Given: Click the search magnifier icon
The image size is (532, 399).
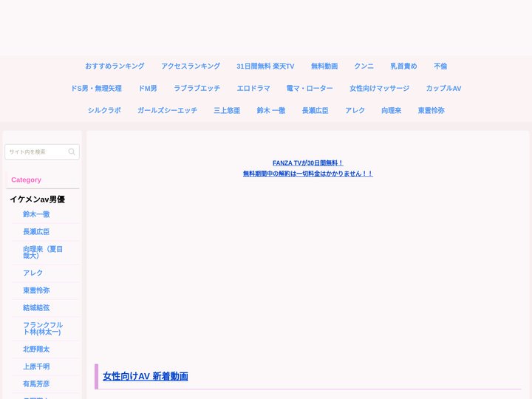Looking at the screenshot, I should [72, 151].
